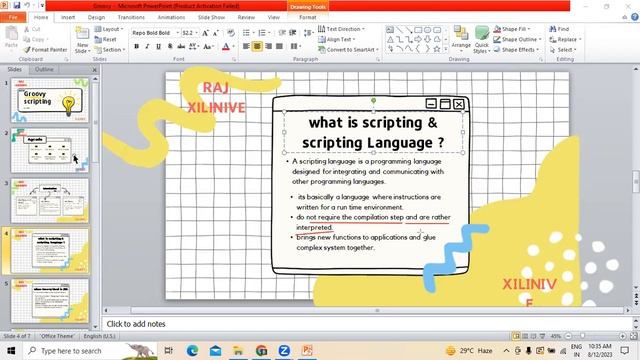Open Quick Styles gallery
The image size is (640, 360).
click(482, 40)
